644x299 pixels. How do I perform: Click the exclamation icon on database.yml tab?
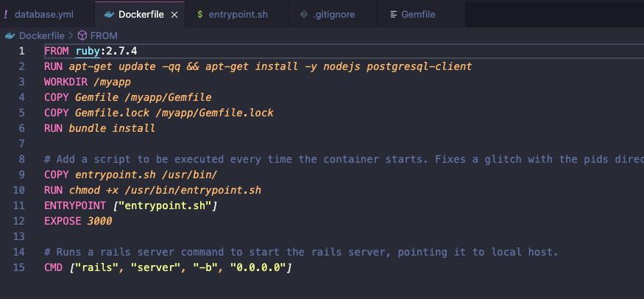pyautogui.click(x=5, y=15)
